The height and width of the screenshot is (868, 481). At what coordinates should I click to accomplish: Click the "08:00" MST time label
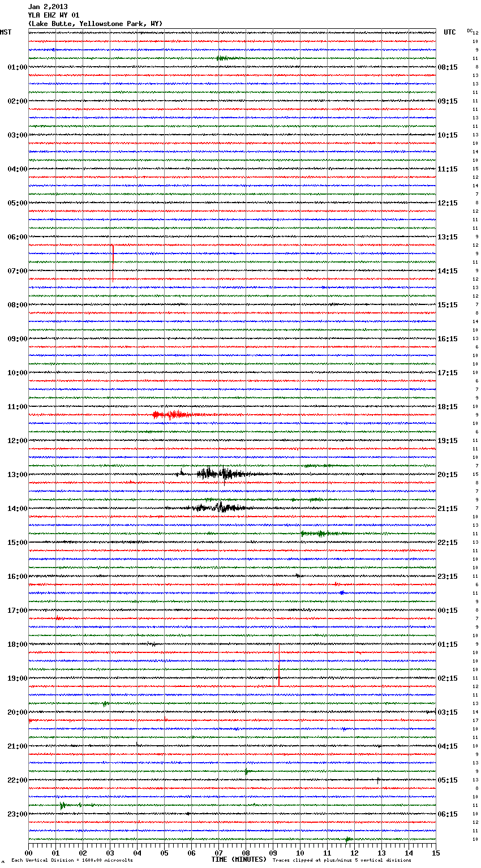pos(18,305)
